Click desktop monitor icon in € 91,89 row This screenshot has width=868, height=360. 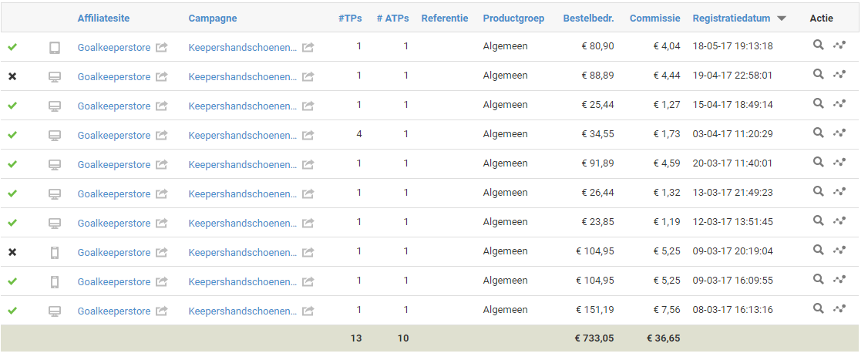(x=54, y=164)
